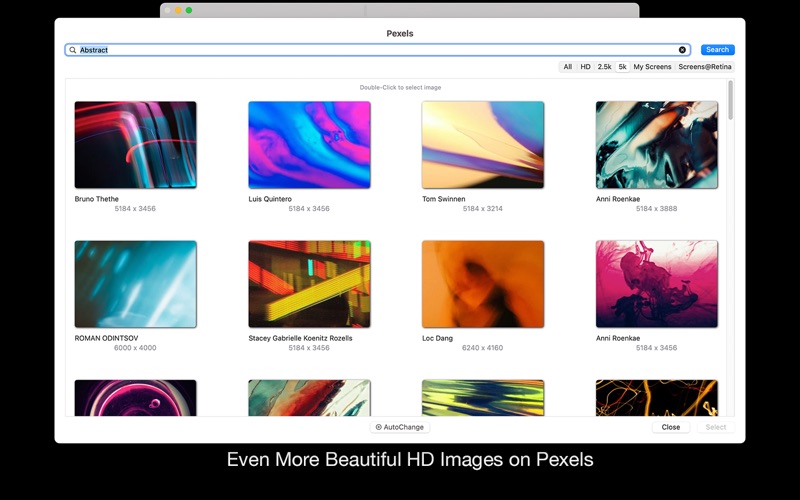Filter by Screens@Retina option
The image size is (800, 500).
pyautogui.click(x=705, y=67)
